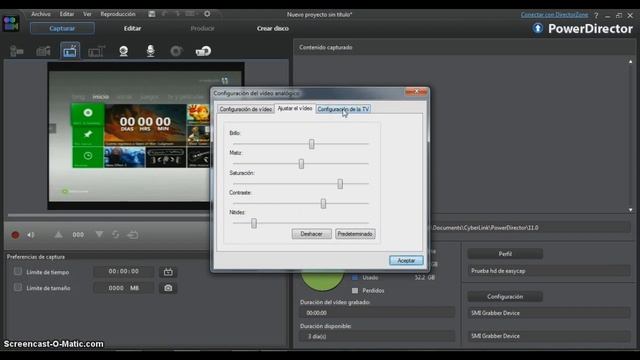
Task: Click the Saturación slider handle
Action: click(x=340, y=184)
